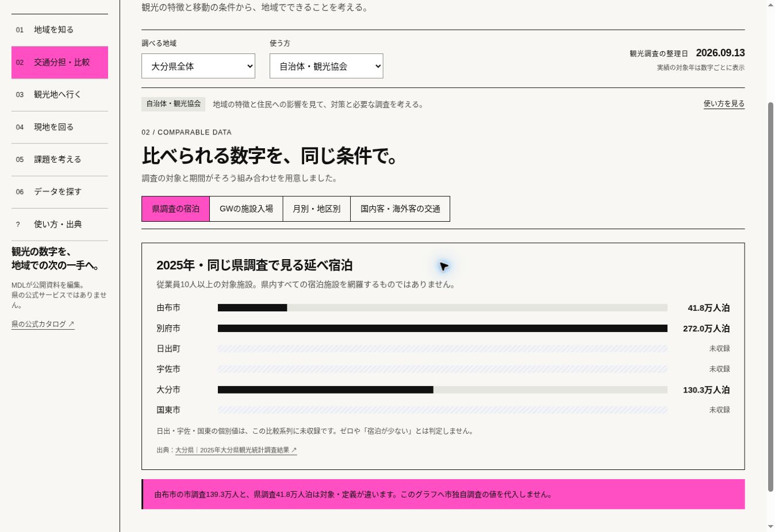
Task: Click the 自治体・観光協会 badge label
Action: (x=173, y=104)
